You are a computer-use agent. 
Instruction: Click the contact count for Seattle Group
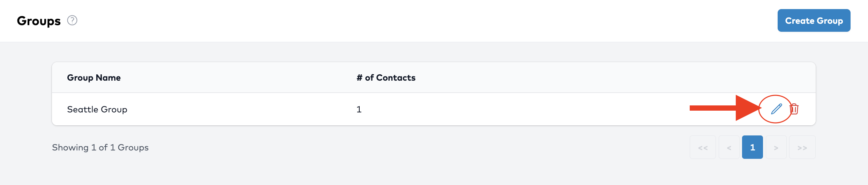(x=359, y=109)
